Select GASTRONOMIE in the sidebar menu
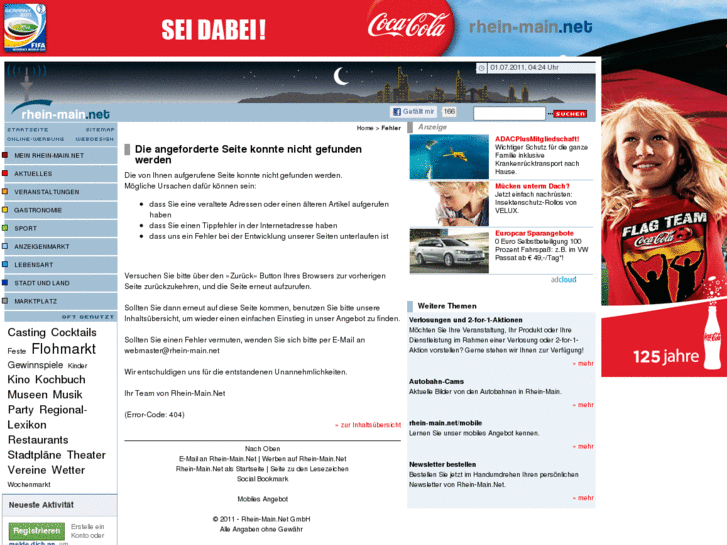This screenshot has height=545, width=727. click(x=61, y=210)
